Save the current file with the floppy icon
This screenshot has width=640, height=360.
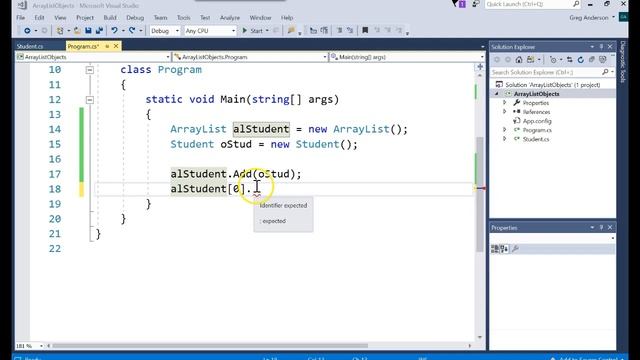tap(88, 31)
